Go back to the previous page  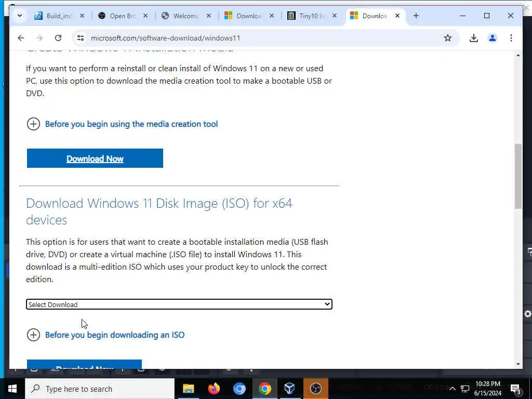point(21,38)
